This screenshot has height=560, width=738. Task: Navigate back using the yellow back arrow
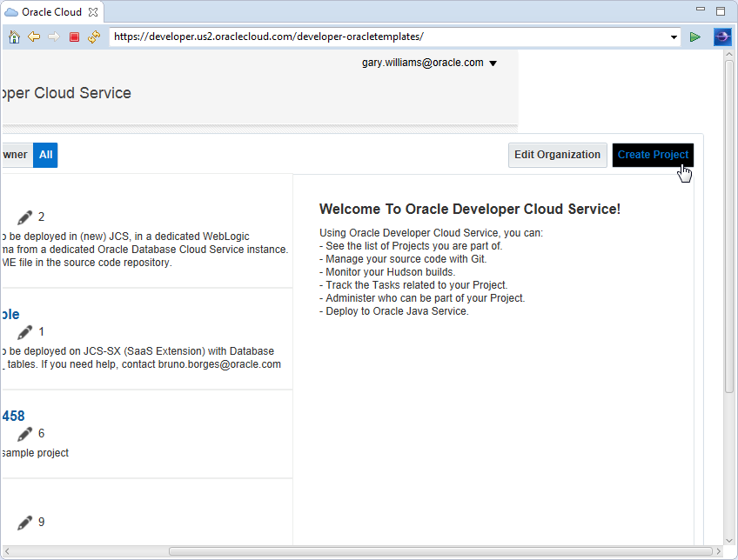click(x=32, y=37)
